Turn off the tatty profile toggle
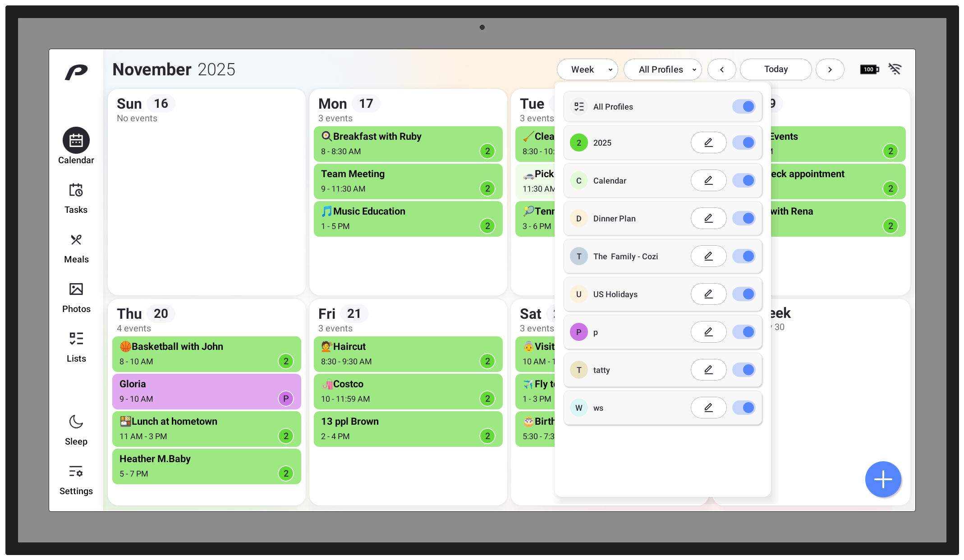 click(743, 370)
